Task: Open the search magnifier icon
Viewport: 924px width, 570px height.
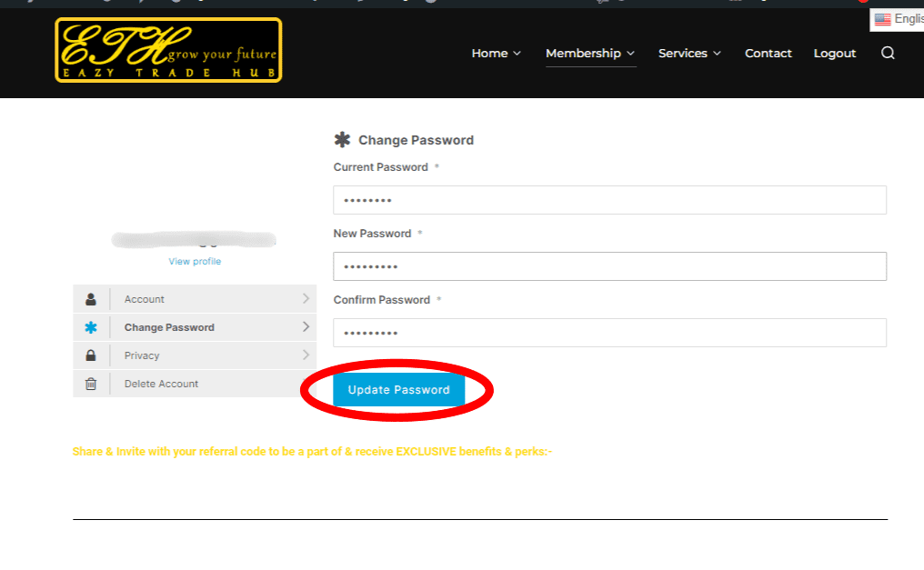Action: point(888,53)
